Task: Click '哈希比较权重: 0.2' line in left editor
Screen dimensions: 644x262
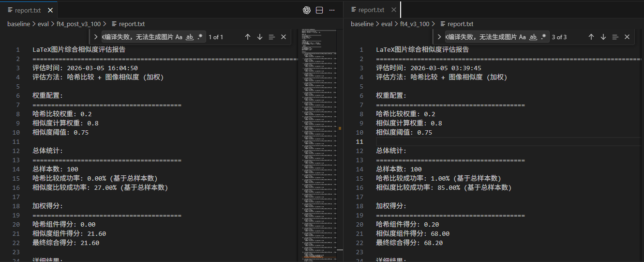Action: click(62, 114)
